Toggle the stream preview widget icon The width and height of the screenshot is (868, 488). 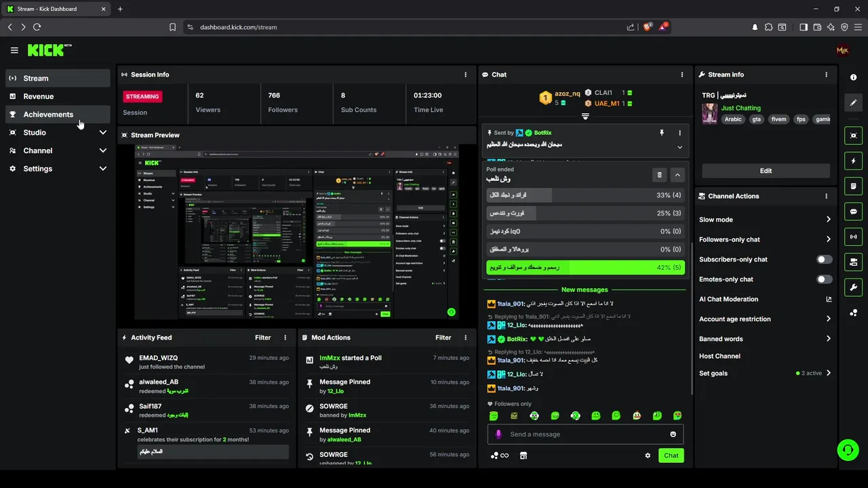tap(853, 136)
